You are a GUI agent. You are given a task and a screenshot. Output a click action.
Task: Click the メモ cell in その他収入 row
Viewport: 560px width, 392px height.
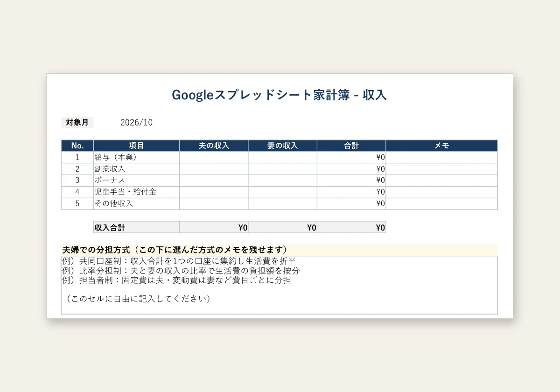pos(441,204)
